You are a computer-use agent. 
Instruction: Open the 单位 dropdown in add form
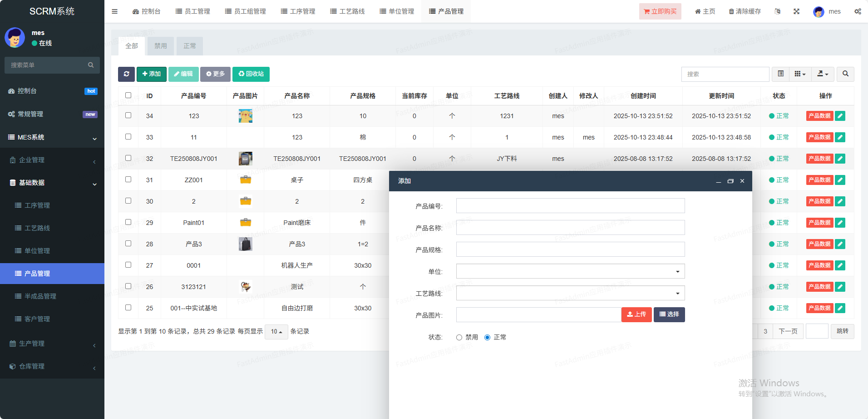point(570,271)
